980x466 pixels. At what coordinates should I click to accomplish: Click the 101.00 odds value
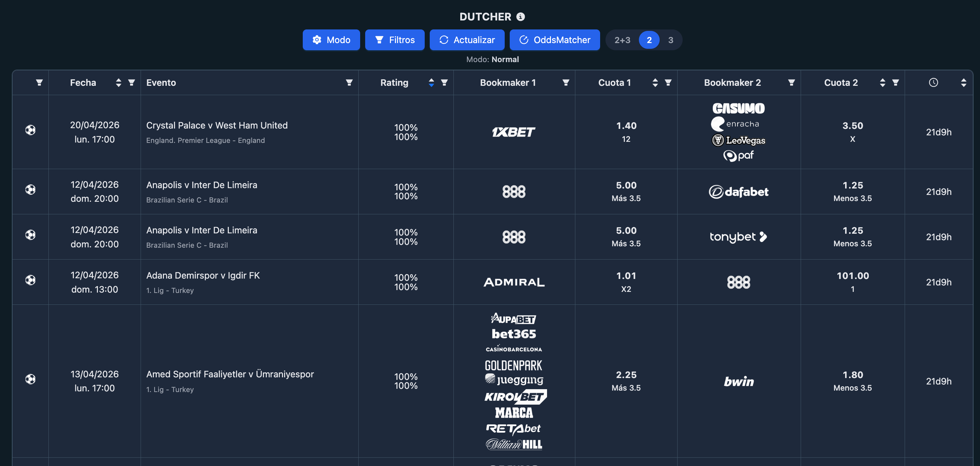click(x=853, y=276)
